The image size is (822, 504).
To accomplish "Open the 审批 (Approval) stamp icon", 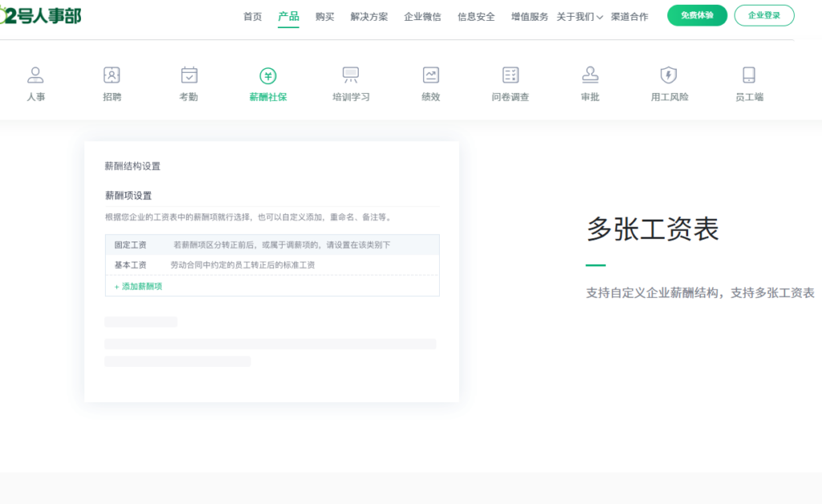I will click(x=590, y=80).
